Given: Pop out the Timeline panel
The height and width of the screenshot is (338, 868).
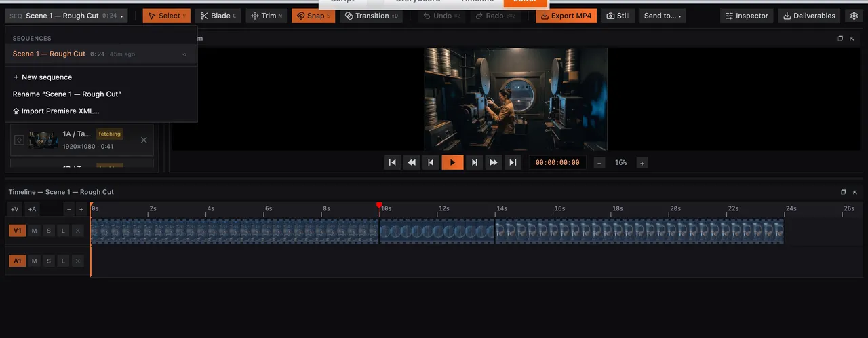Looking at the screenshot, I should point(844,192).
